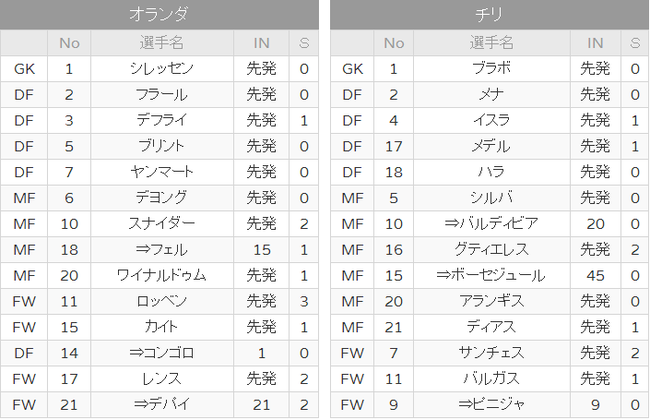650x420 pixels.
Task: Select the ⇒ボーセジュール entry
Action: click(x=492, y=275)
